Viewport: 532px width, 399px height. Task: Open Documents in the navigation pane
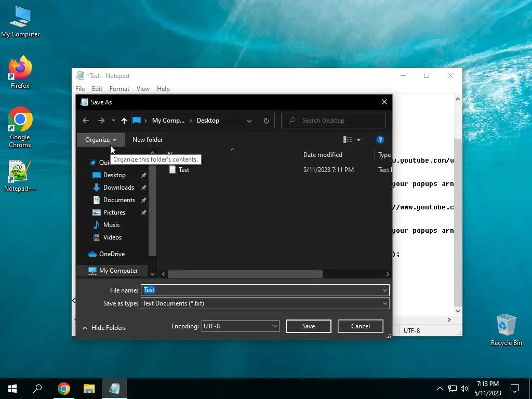click(119, 200)
